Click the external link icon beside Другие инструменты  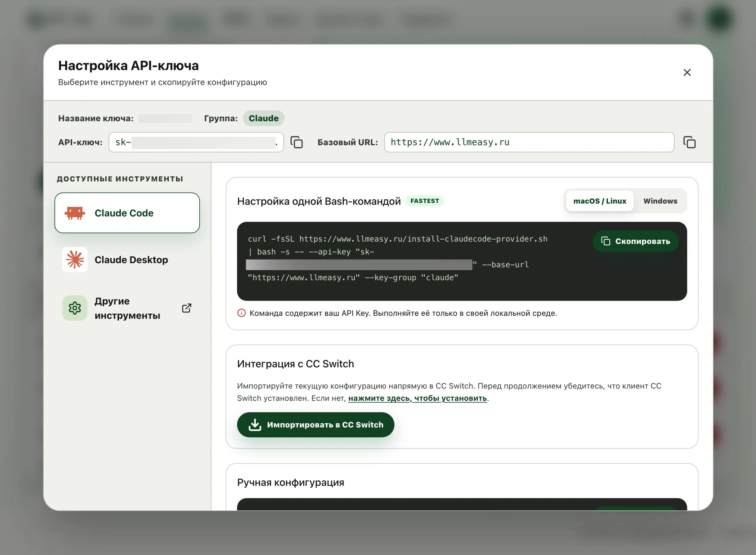(187, 308)
